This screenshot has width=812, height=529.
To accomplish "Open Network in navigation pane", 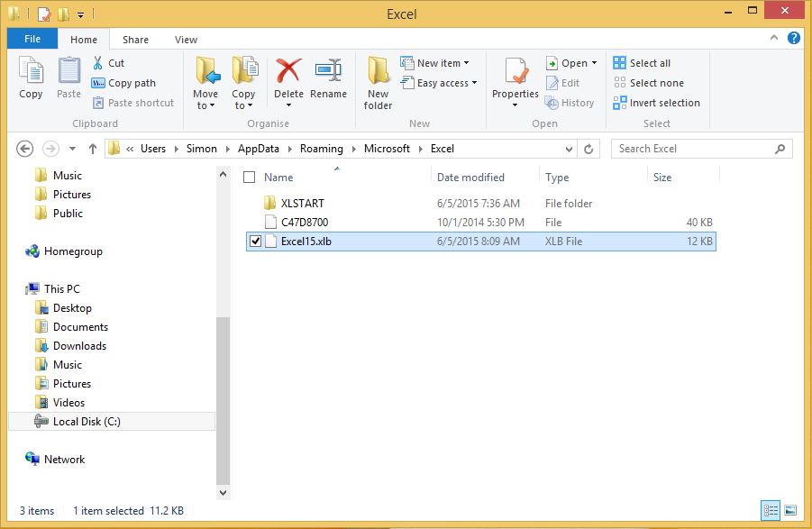I will [x=55, y=459].
